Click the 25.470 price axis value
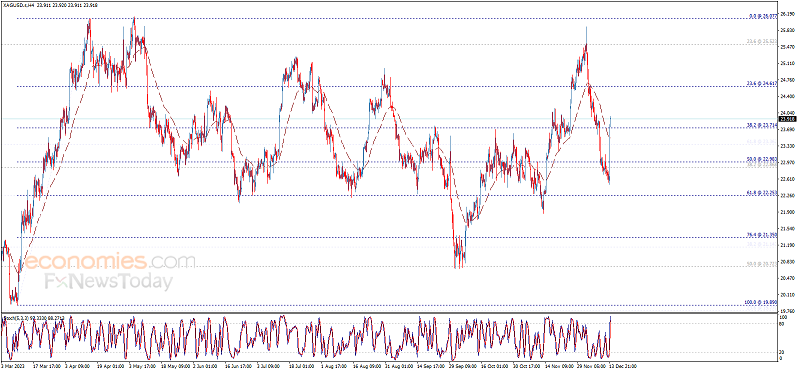This screenshot has height=372, width=798. coord(787,47)
